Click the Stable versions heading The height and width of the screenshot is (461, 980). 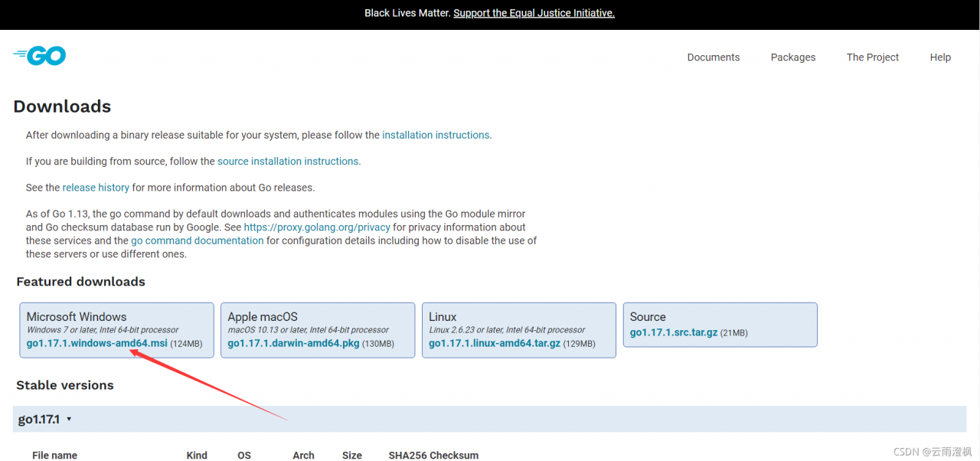pyautogui.click(x=65, y=385)
